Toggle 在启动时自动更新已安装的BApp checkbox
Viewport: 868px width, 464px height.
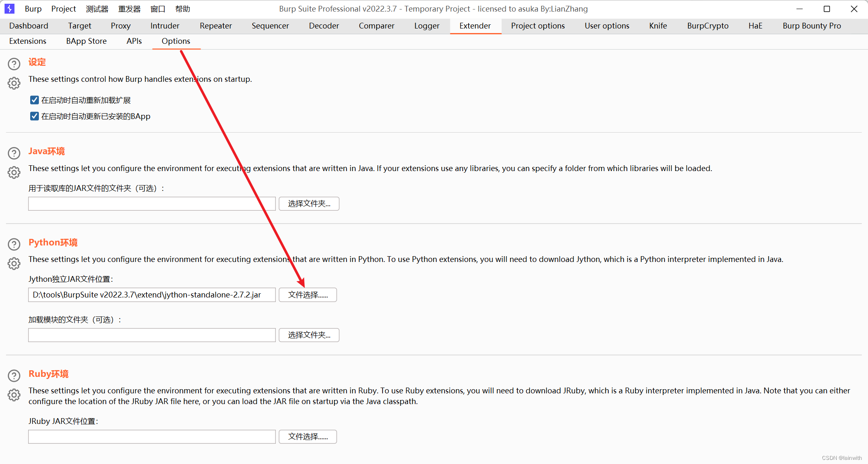[34, 116]
